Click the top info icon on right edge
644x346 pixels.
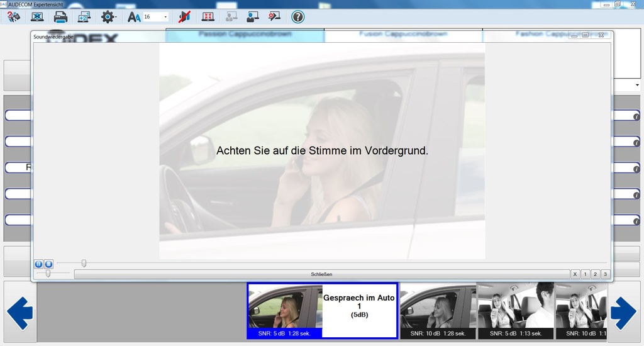point(636,117)
